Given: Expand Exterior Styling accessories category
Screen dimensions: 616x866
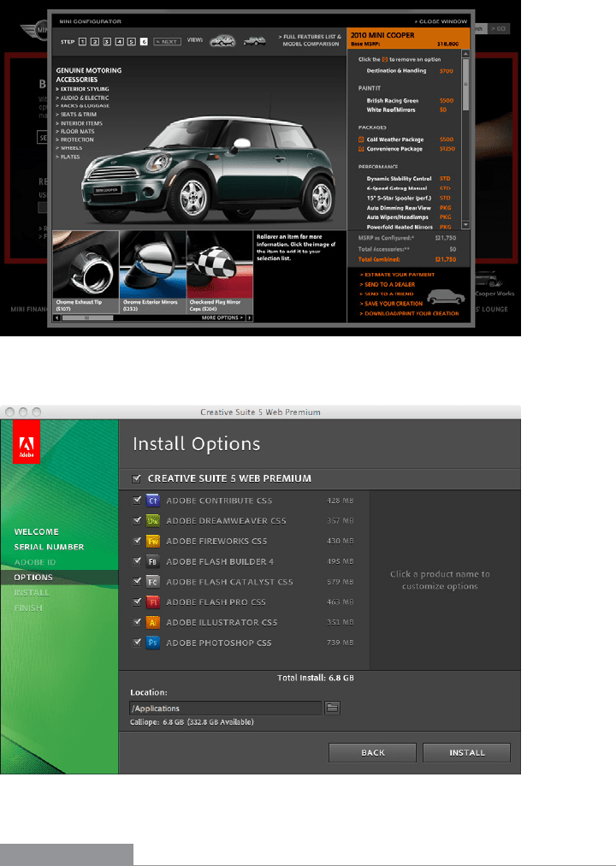Looking at the screenshot, I should point(82,89).
